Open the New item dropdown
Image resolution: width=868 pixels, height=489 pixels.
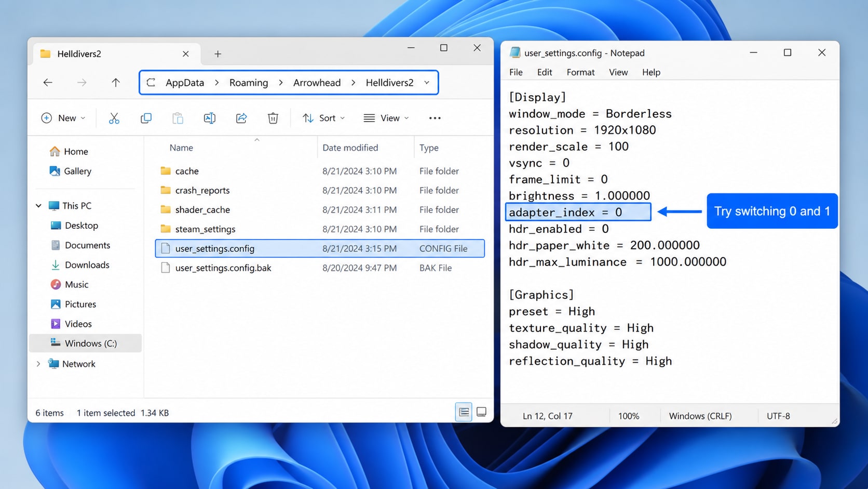(x=63, y=118)
